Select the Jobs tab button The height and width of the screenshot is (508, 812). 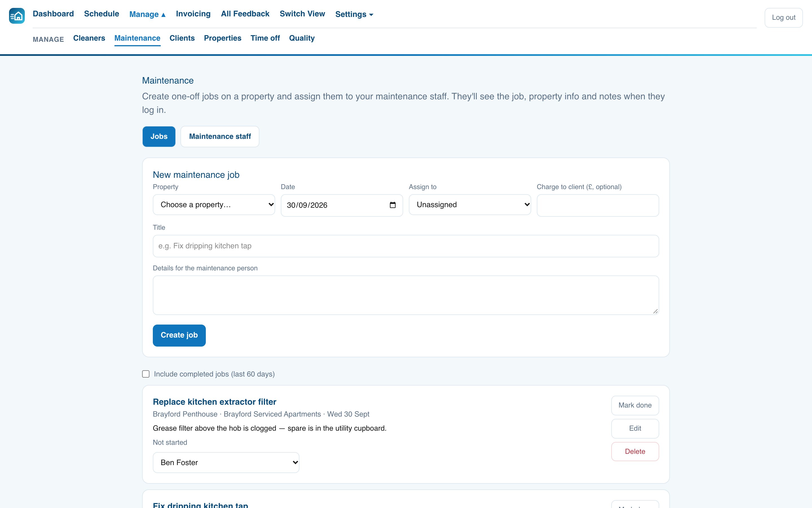coord(159,136)
